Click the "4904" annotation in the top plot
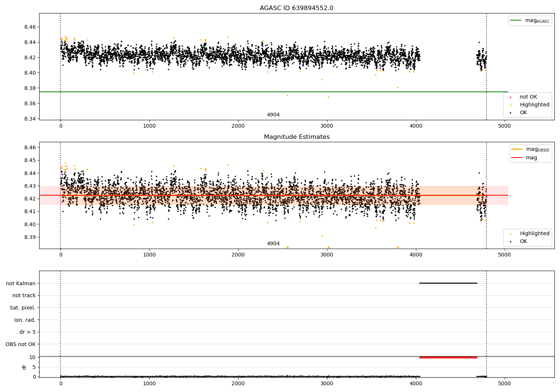Screen dimensions: 560x392 273,115
